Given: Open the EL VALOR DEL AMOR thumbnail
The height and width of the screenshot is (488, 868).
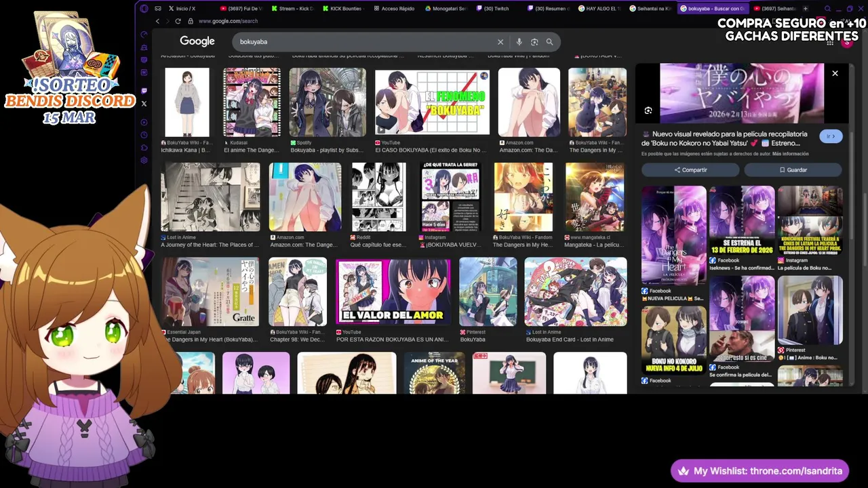Looking at the screenshot, I should click(x=393, y=291).
